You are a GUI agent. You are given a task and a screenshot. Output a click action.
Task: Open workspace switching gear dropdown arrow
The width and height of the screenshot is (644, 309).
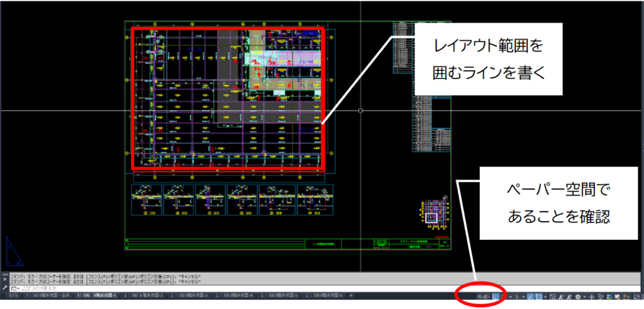click(x=585, y=296)
